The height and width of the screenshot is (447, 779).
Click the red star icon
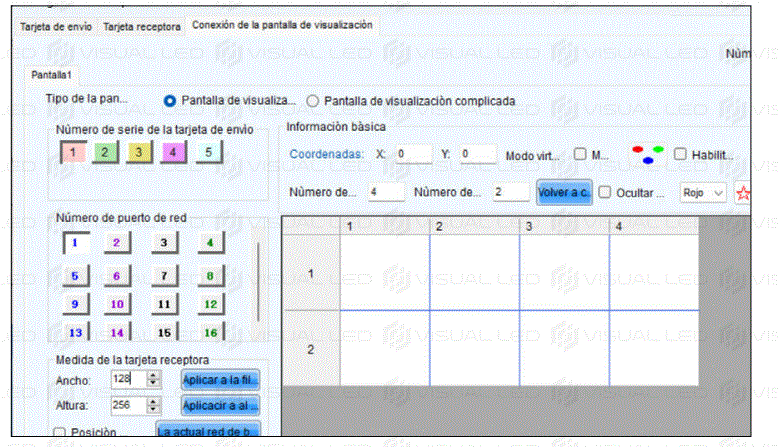743,193
